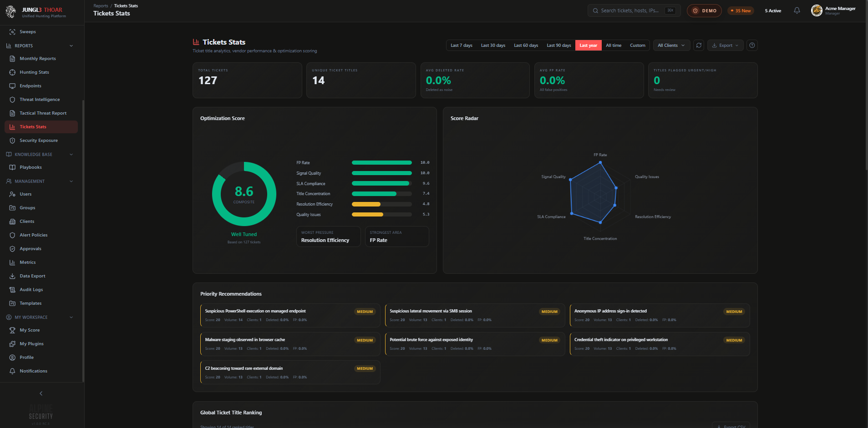Select the Last 7 days range
The height and width of the screenshot is (428, 868).
tap(462, 45)
